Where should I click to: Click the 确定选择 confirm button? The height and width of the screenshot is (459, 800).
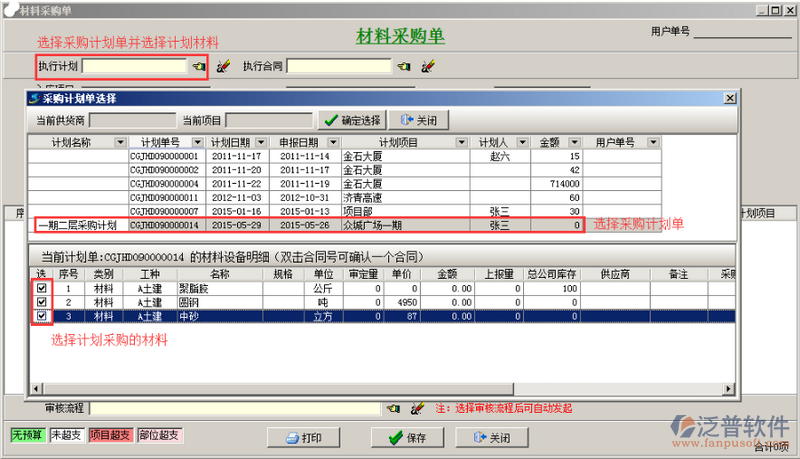pyautogui.click(x=351, y=120)
